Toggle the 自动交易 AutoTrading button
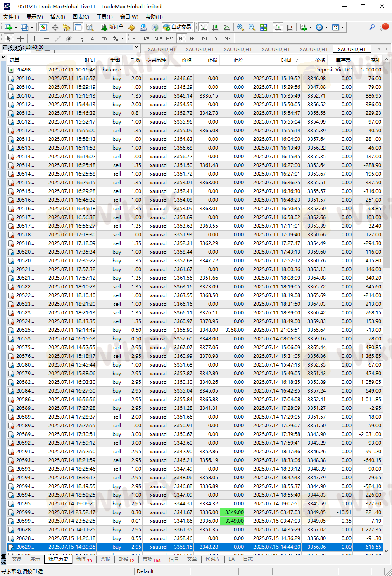The image size is (392, 576). tap(177, 27)
